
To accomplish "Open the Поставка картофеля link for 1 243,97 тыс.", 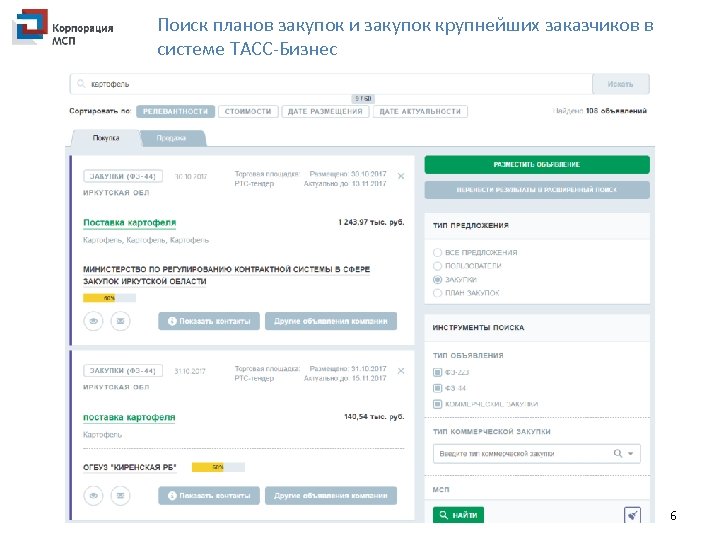I will 129,223.
